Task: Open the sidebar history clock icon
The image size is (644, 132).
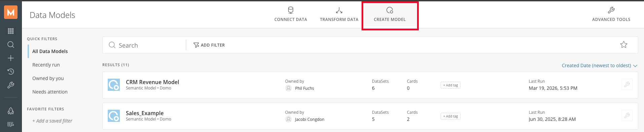Action: click(x=11, y=72)
